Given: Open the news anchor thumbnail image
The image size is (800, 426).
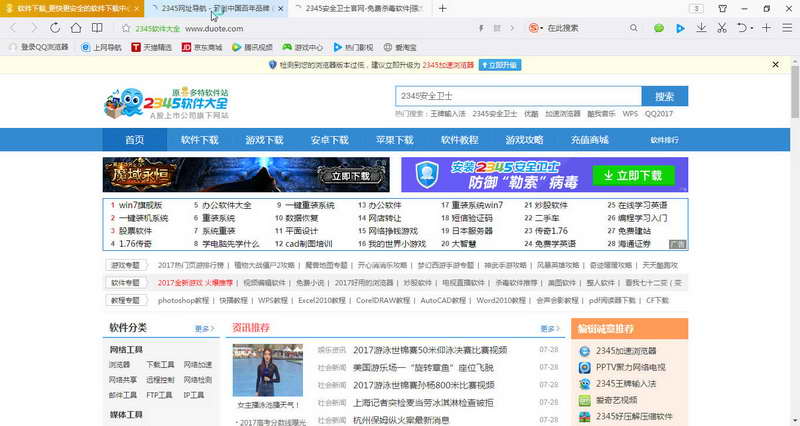Looking at the screenshot, I should click(268, 370).
